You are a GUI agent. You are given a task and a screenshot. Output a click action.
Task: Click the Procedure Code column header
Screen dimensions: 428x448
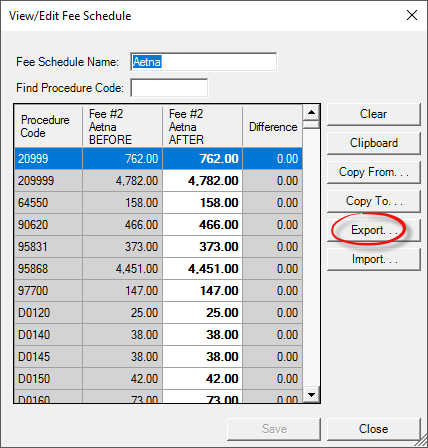(x=49, y=126)
